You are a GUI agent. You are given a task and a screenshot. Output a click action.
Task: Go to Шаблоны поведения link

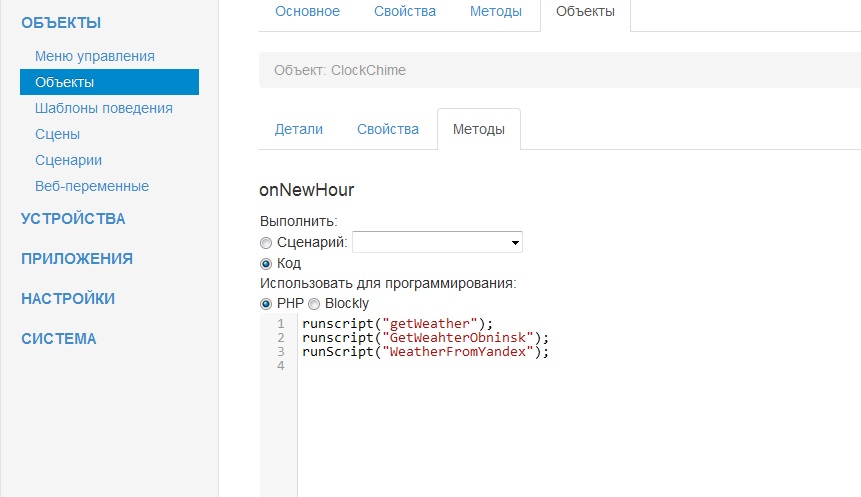[104, 108]
